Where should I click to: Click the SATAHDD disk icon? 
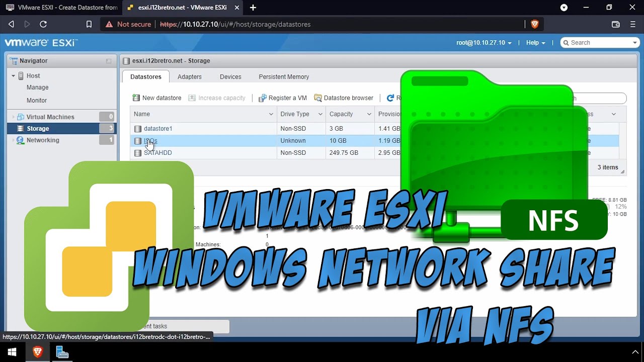tap(138, 153)
